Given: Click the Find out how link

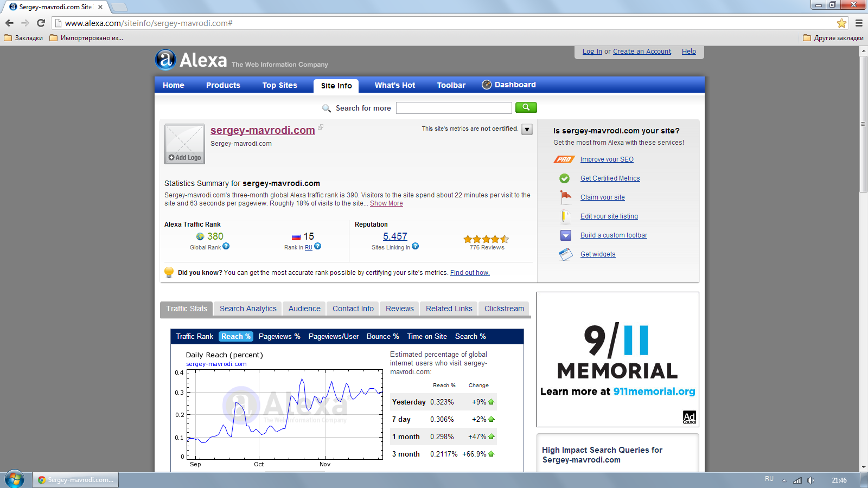Looking at the screenshot, I should click(x=470, y=273).
